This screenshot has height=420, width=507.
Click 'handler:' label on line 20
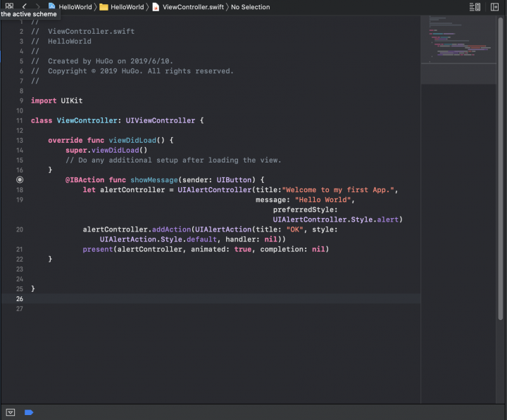click(242, 239)
